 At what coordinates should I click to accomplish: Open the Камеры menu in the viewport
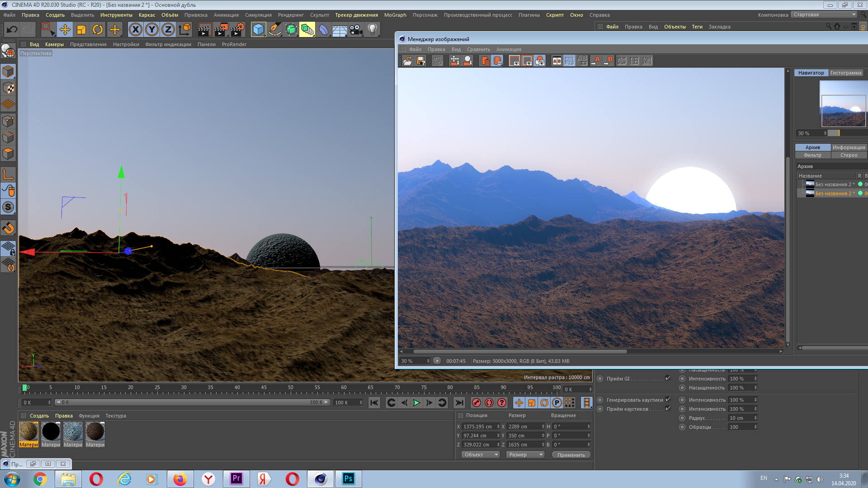54,44
